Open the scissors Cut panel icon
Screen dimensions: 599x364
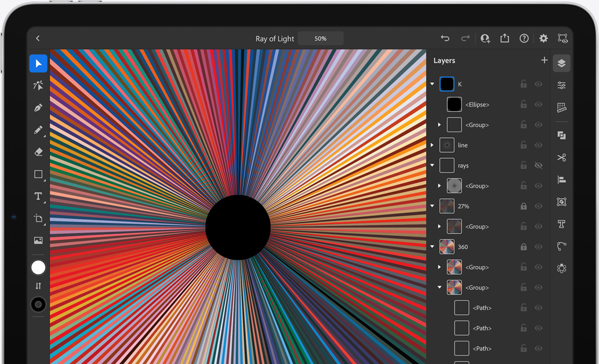point(561,158)
